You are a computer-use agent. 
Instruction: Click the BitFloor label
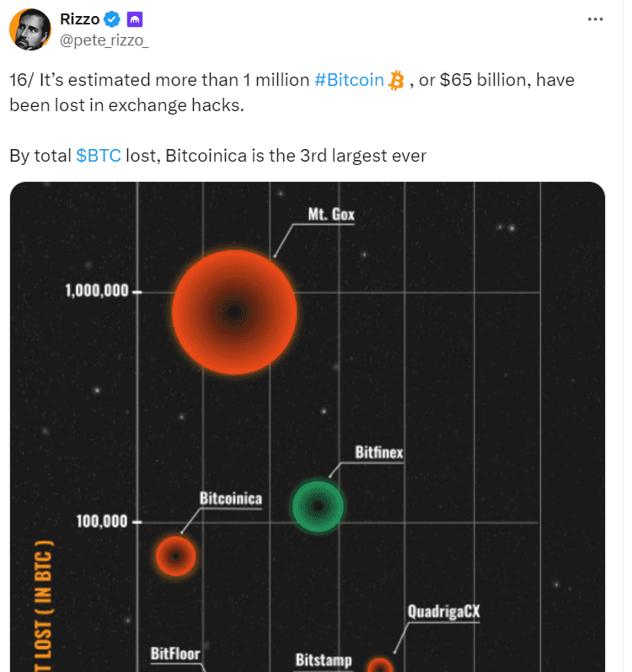(175, 653)
